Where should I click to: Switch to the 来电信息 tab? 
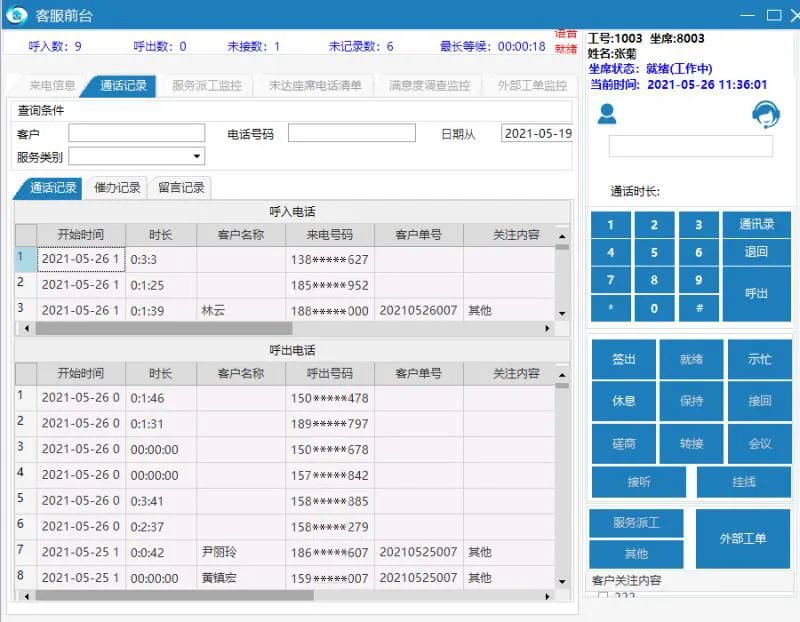[49, 84]
